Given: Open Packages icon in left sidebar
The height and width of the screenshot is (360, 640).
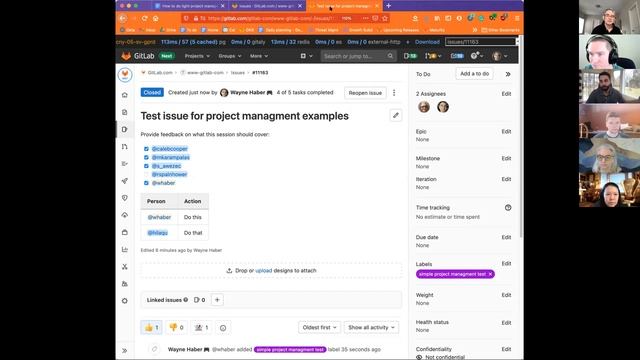Looking at the screenshot, I should point(125,232).
